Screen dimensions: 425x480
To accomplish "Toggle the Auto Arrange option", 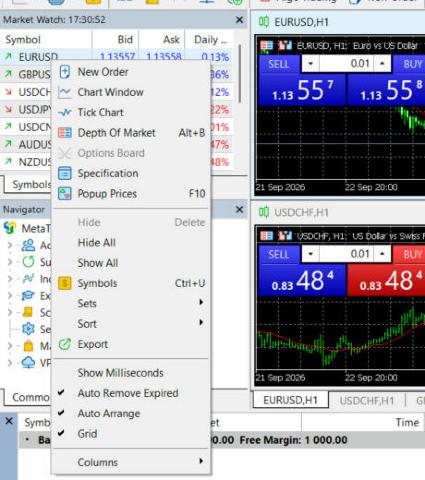I will point(131,413).
